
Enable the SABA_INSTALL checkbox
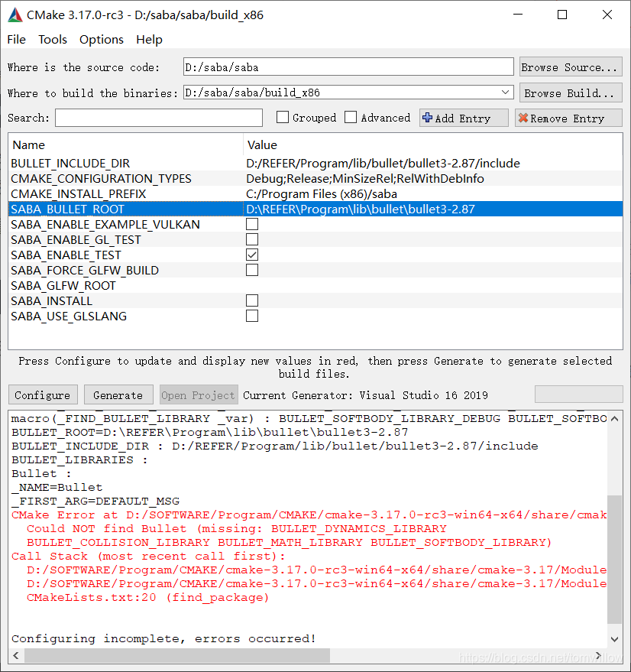click(252, 301)
